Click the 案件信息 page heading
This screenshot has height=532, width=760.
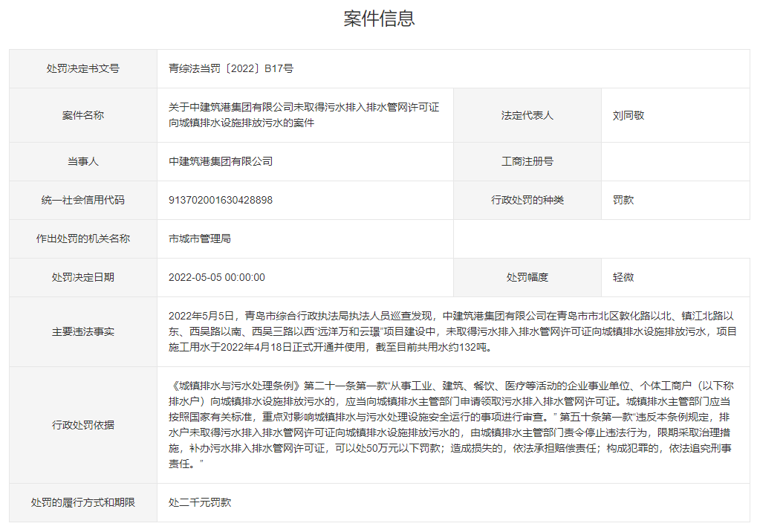[379, 19]
